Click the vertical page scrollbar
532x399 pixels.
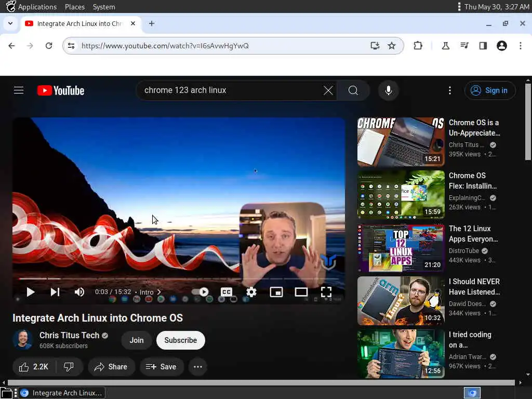(528, 122)
